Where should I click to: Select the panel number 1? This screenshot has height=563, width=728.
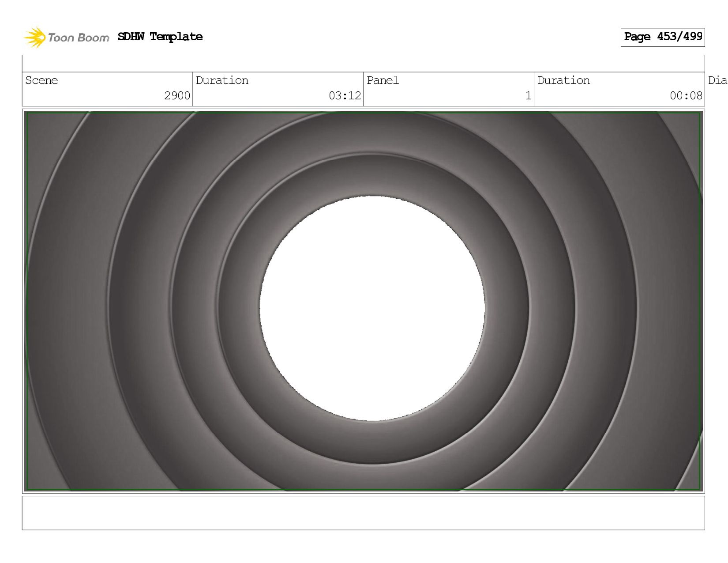pyautogui.click(x=528, y=96)
